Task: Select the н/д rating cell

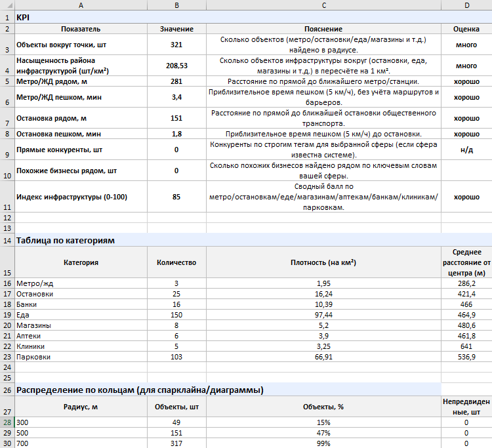Action: point(466,150)
